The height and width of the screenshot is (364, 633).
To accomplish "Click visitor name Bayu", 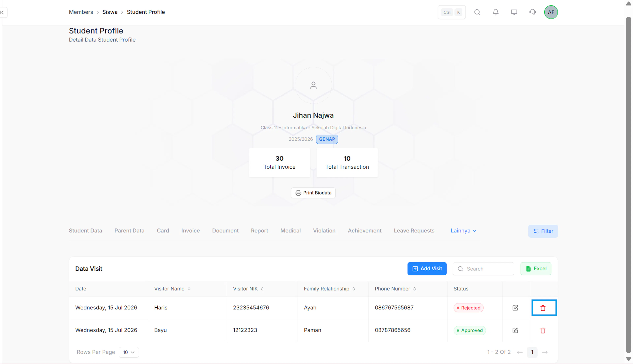I will (160, 330).
